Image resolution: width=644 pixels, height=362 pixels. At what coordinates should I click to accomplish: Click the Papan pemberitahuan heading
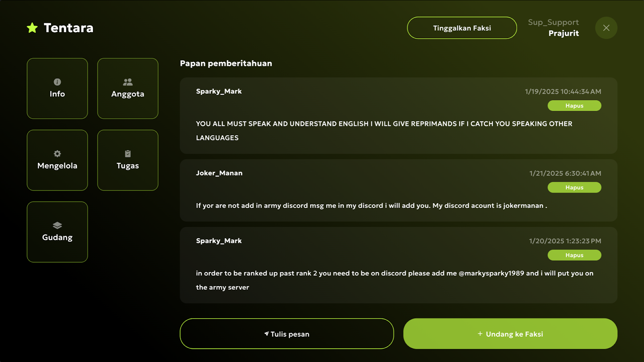pos(226,64)
